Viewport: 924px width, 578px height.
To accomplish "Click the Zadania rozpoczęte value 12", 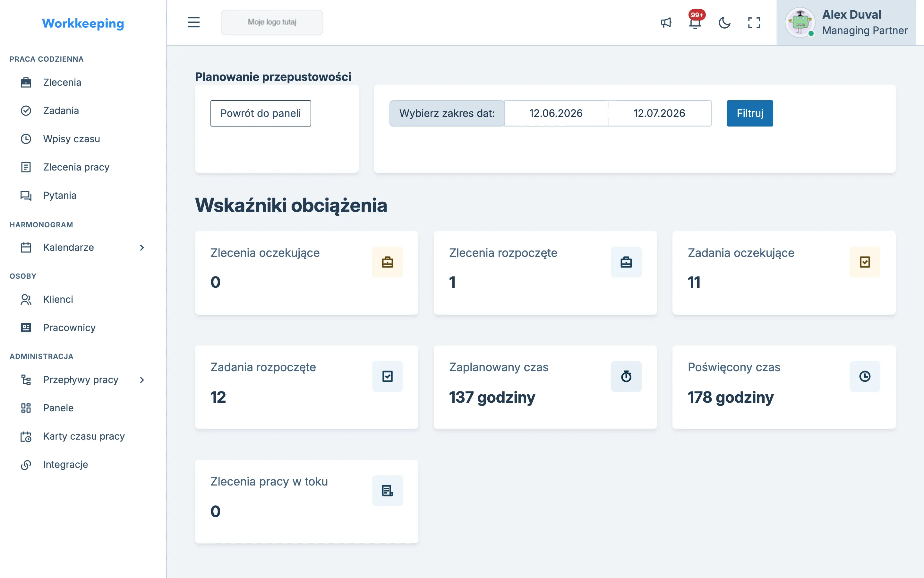I will pos(218,397).
